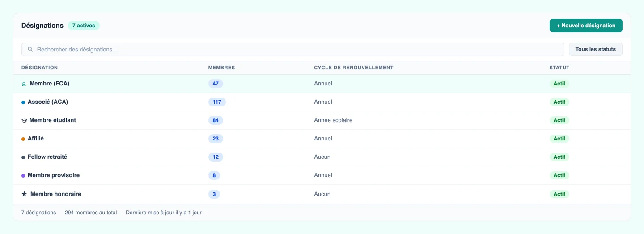Click the Actif status of Membre étudiant
This screenshot has width=644, height=234.
tap(559, 120)
